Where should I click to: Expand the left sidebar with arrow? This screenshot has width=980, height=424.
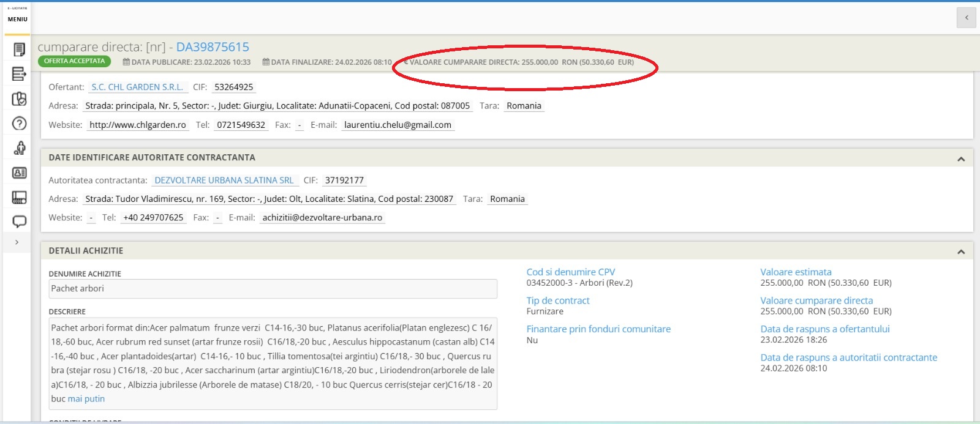tap(17, 242)
